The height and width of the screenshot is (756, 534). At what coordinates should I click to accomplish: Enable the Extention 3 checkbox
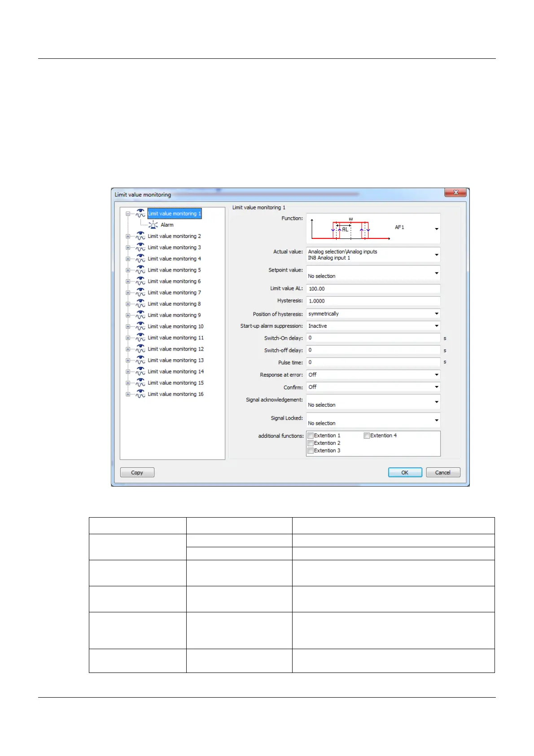(311, 451)
